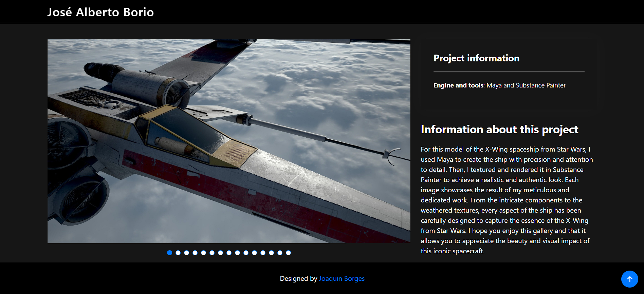Click the Designed by footer text
The height and width of the screenshot is (294, 644).
tap(298, 278)
